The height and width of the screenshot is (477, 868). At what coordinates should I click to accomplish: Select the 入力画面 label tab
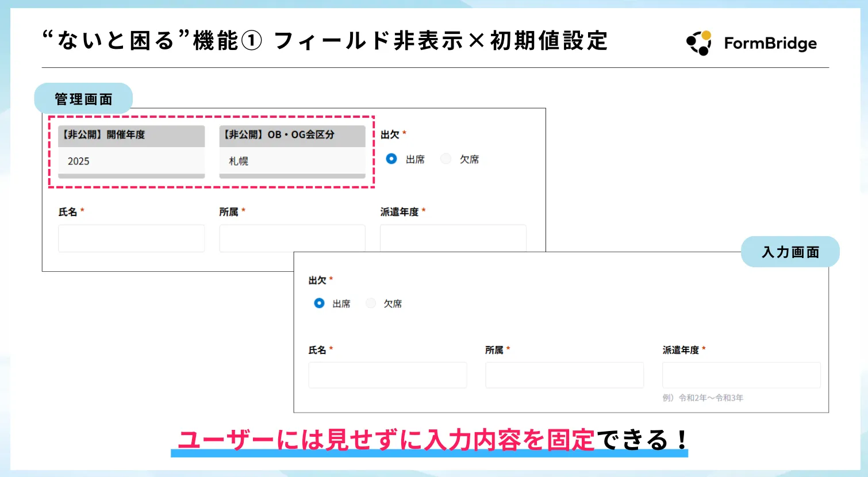tap(790, 252)
